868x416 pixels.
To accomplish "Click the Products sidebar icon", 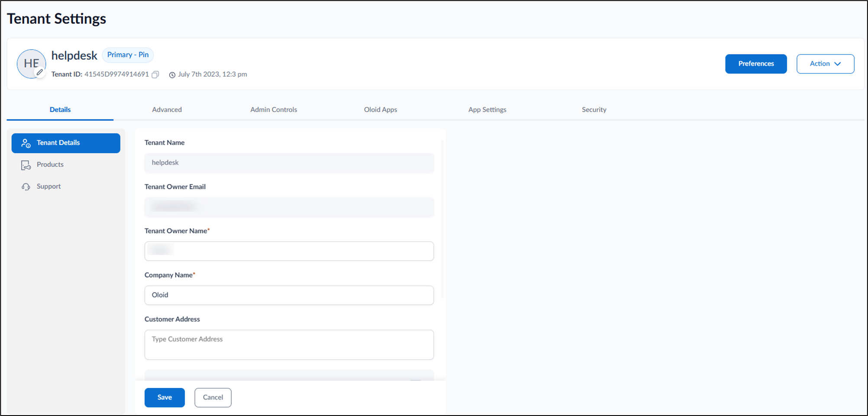I will tap(26, 165).
